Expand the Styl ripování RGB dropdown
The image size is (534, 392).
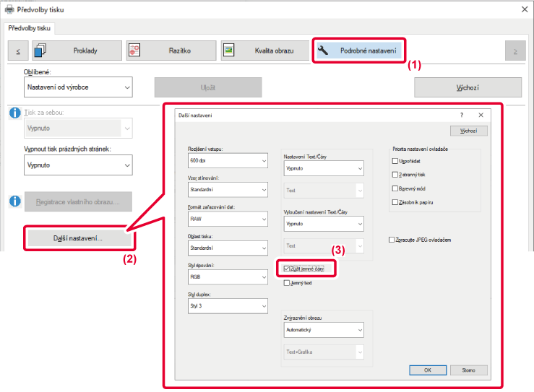(228, 276)
